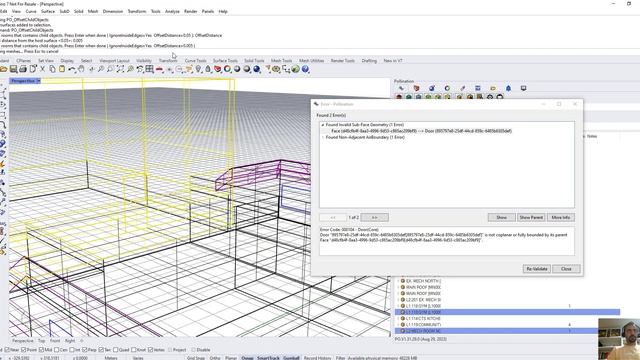Collapse the Found Invalid Sub-Face Geometry node
The height and width of the screenshot is (360, 640).
pos(322,125)
